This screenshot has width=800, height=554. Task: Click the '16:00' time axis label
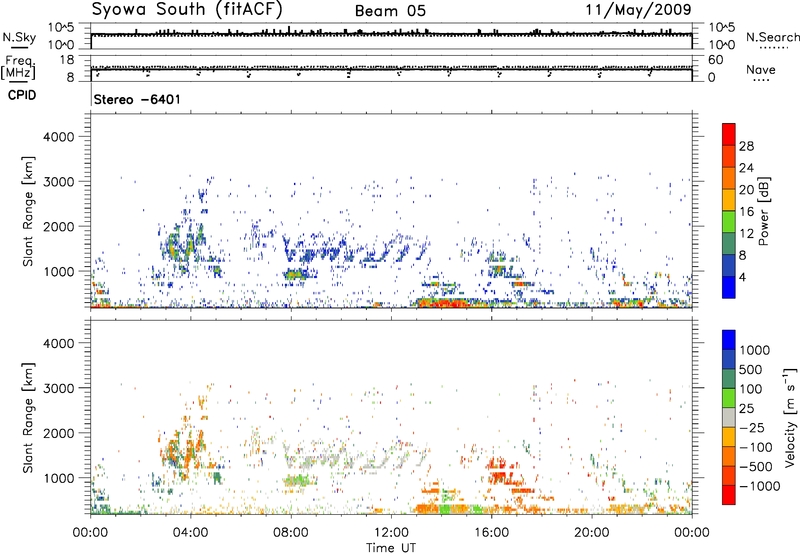pos(491,533)
